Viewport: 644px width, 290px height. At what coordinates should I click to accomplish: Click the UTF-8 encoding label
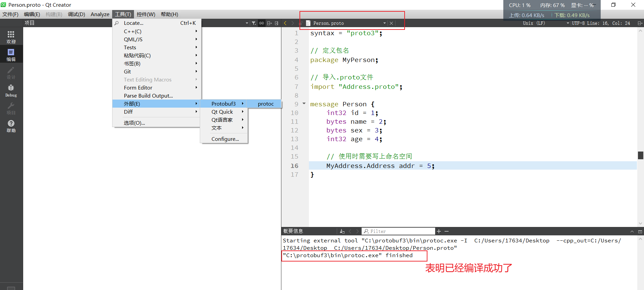(x=579, y=23)
